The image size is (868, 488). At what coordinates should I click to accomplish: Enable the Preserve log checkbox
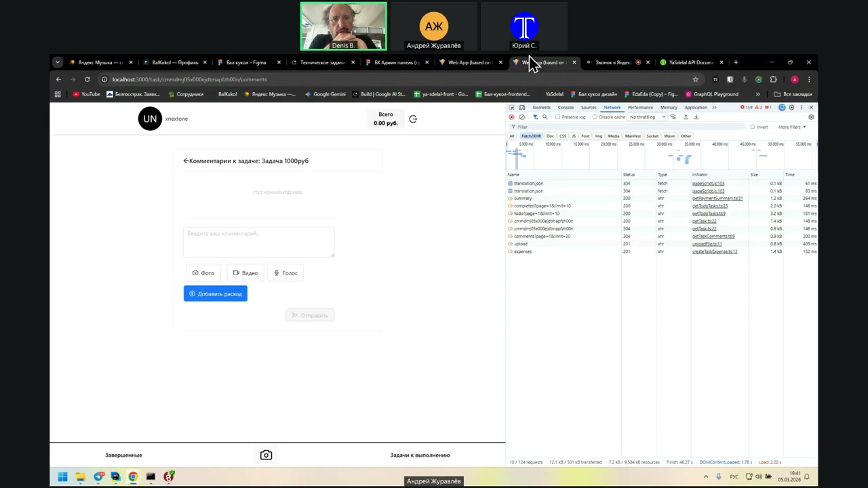click(x=558, y=117)
